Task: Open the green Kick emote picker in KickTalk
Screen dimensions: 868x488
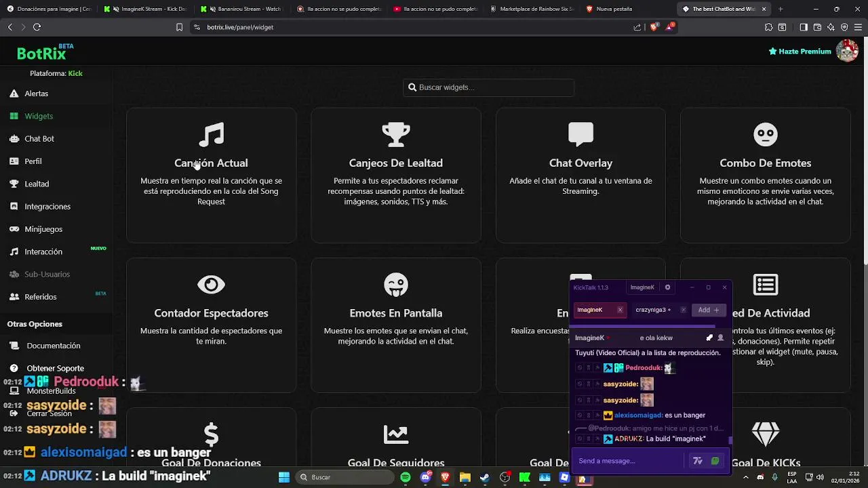Action: pos(715,461)
